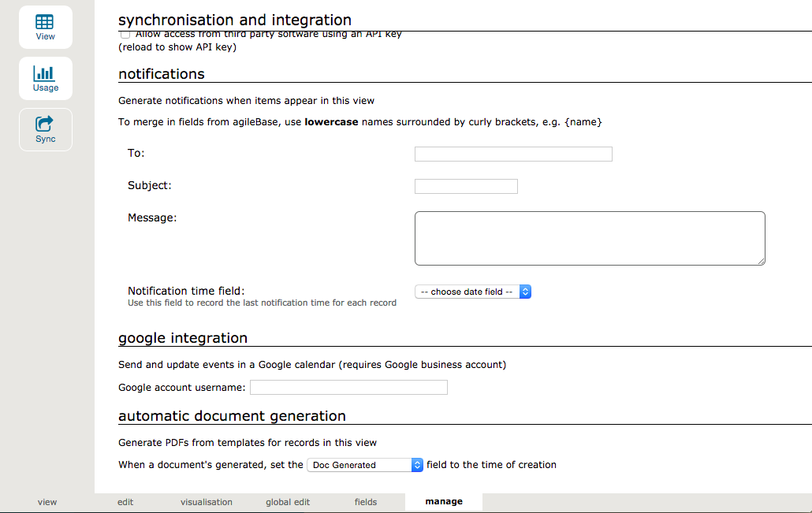Viewport: 812px width, 513px height.
Task: Open the Usage bar chart icon
Action: tap(46, 79)
